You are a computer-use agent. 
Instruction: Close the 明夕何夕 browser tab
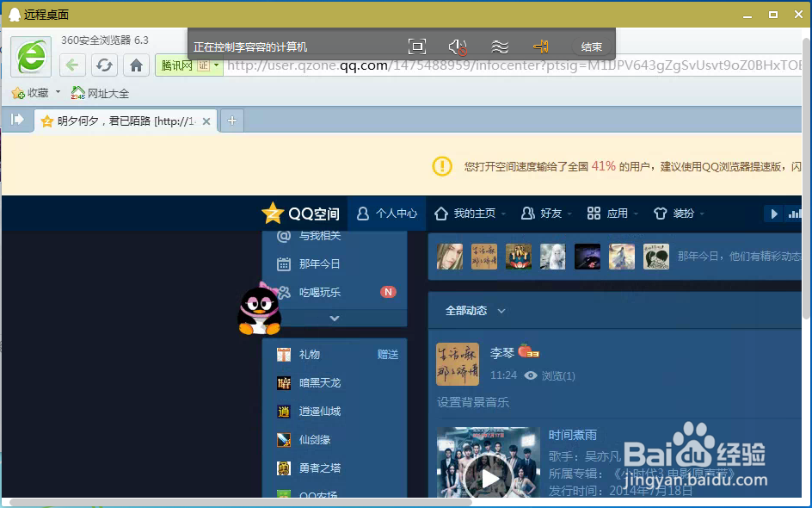[x=206, y=121]
